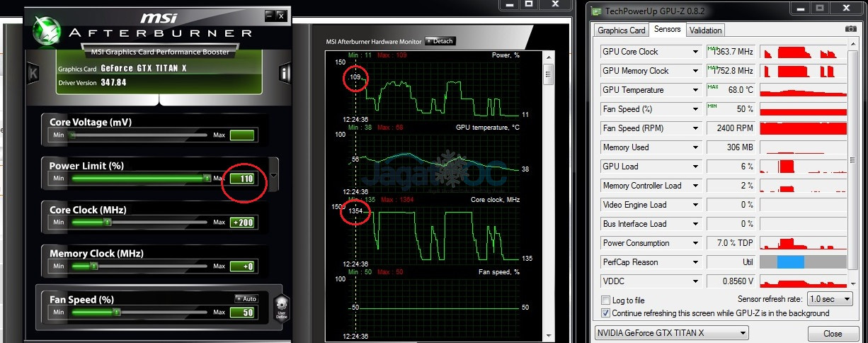
Task: Click the TechPowerUp GPU-Z title bar icon
Action: point(598,11)
